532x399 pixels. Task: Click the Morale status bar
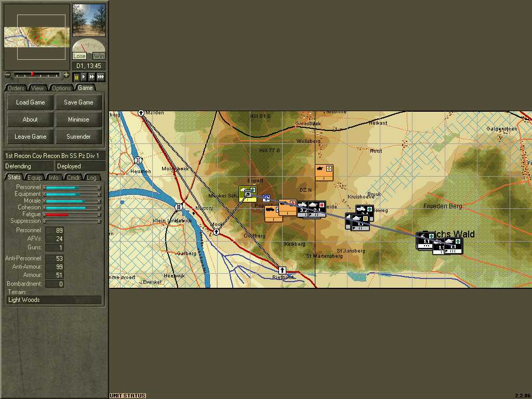[x=72, y=201]
